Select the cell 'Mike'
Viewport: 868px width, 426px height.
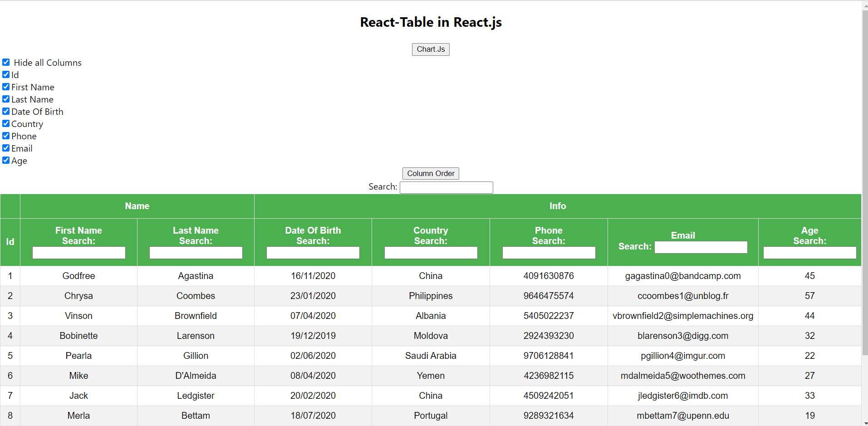coord(78,376)
